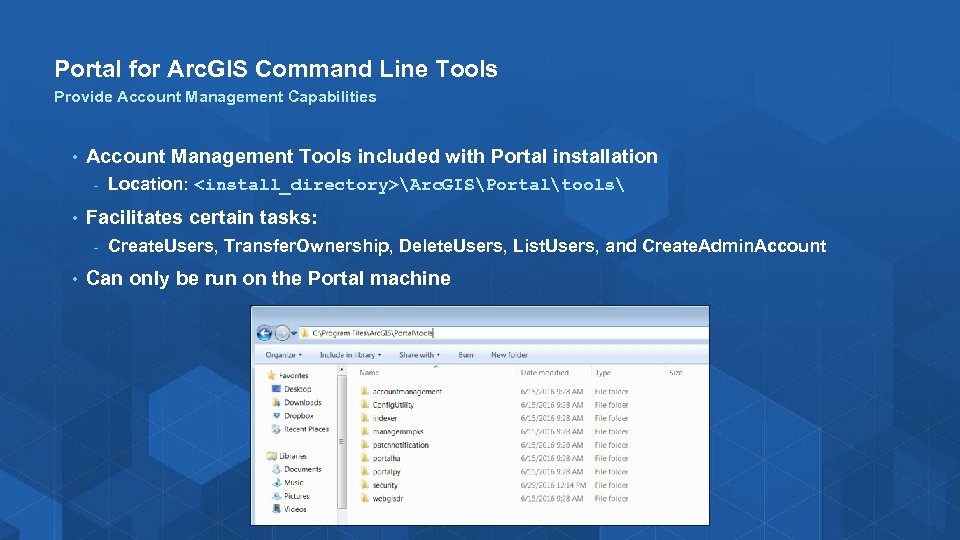Screen dimensions: 960x540
Task: Open the recent pages dropdown arrow
Action: 294,334
